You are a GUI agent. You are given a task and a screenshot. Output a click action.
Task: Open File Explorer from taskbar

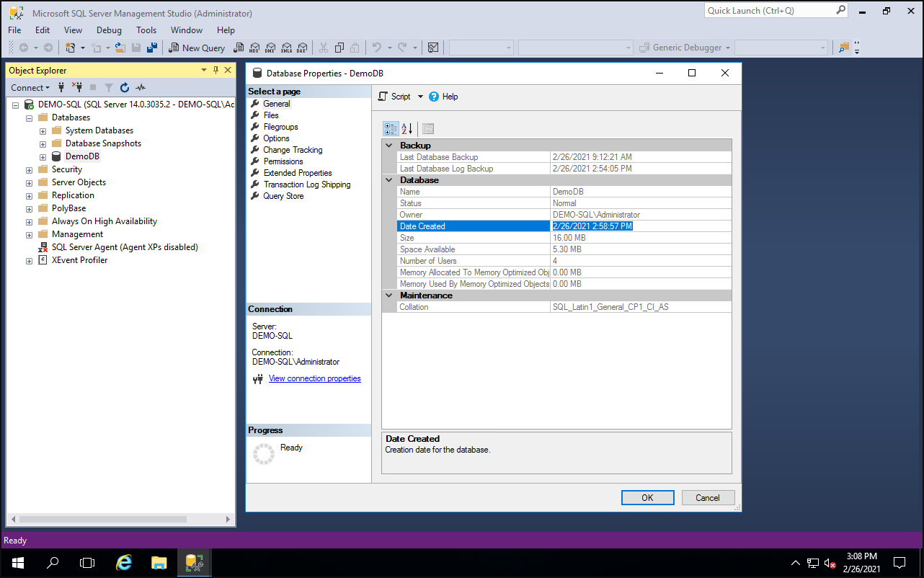[159, 562]
